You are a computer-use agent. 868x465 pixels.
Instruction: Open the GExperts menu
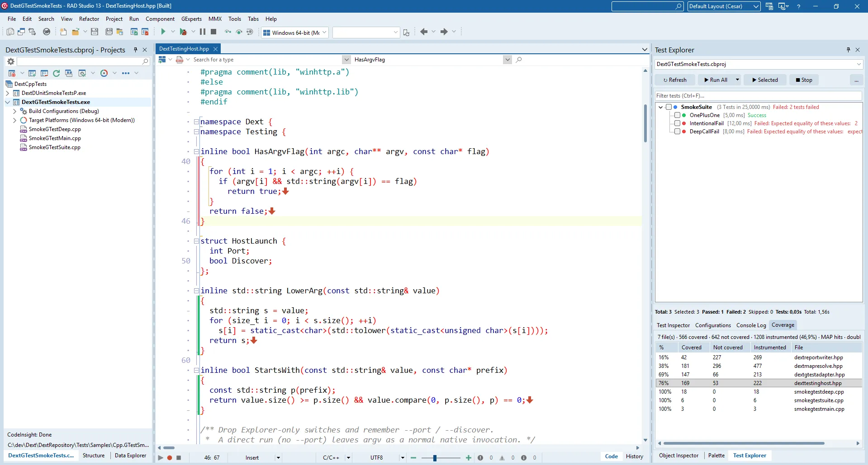coord(191,19)
